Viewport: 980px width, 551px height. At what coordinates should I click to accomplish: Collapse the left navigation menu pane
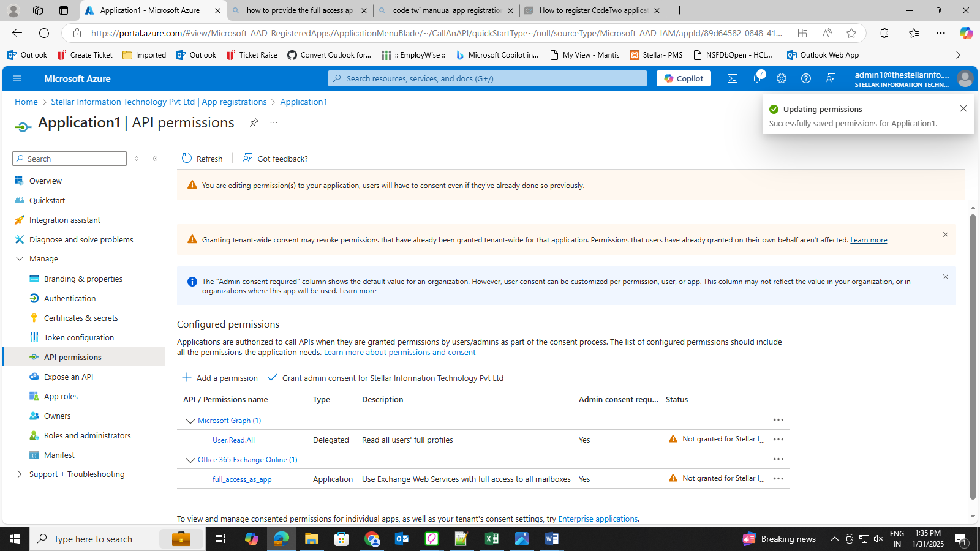pyautogui.click(x=155, y=159)
